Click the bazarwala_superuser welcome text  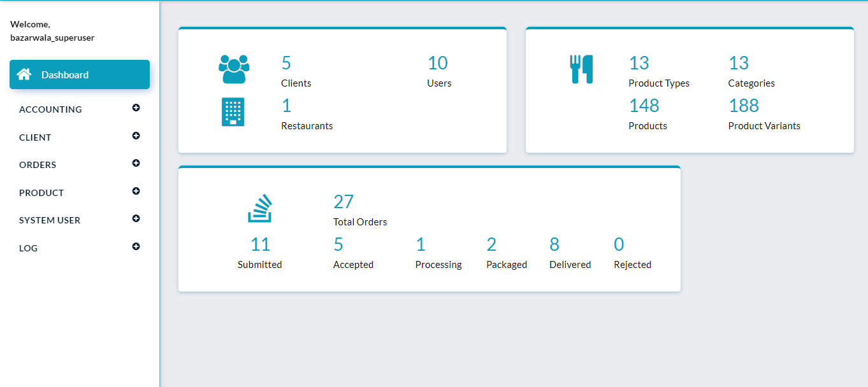52,38
